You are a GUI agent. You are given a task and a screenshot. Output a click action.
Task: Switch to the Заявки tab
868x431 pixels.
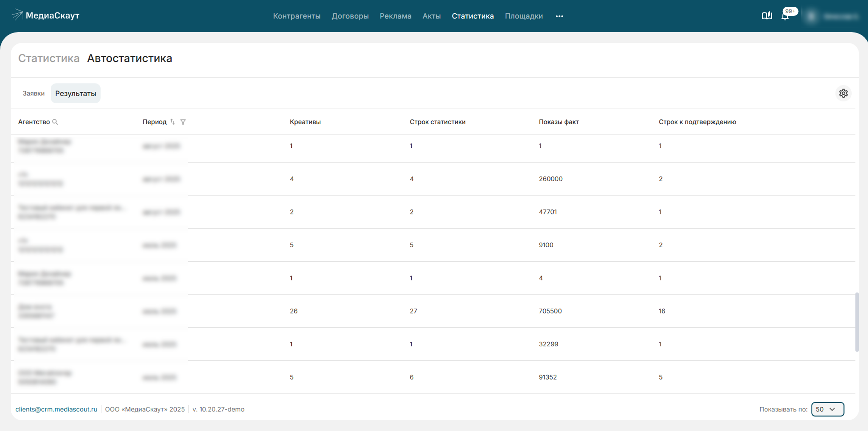click(33, 93)
